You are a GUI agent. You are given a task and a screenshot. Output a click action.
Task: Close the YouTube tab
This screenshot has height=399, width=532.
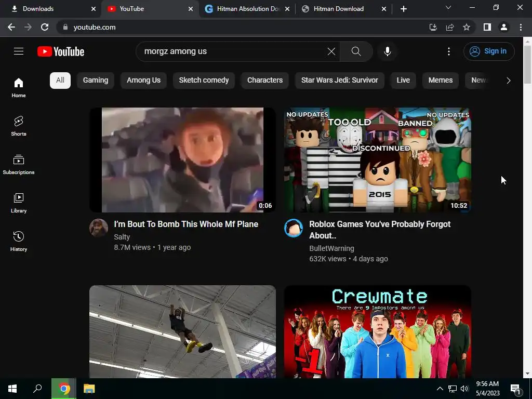191,9
